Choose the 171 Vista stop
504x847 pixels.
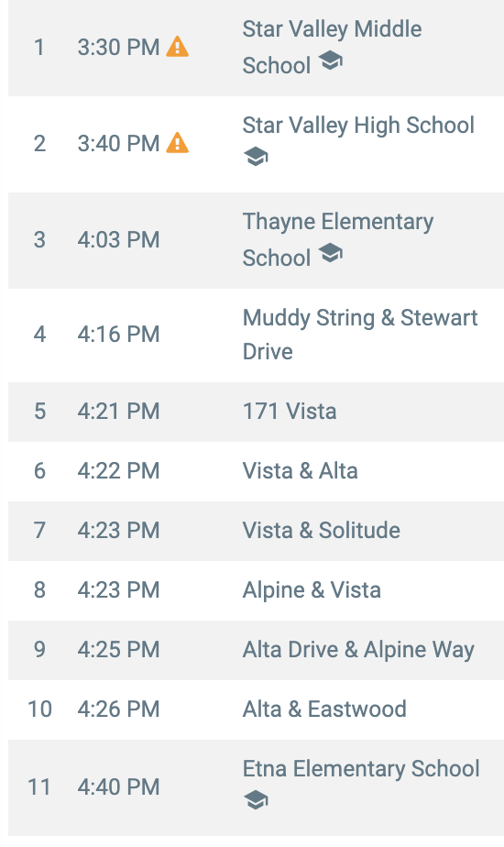coord(290,412)
